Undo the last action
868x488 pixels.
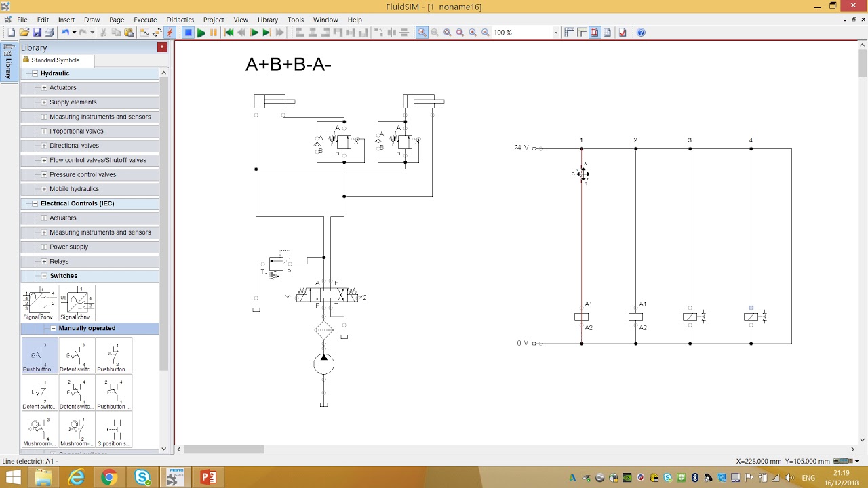(65, 33)
